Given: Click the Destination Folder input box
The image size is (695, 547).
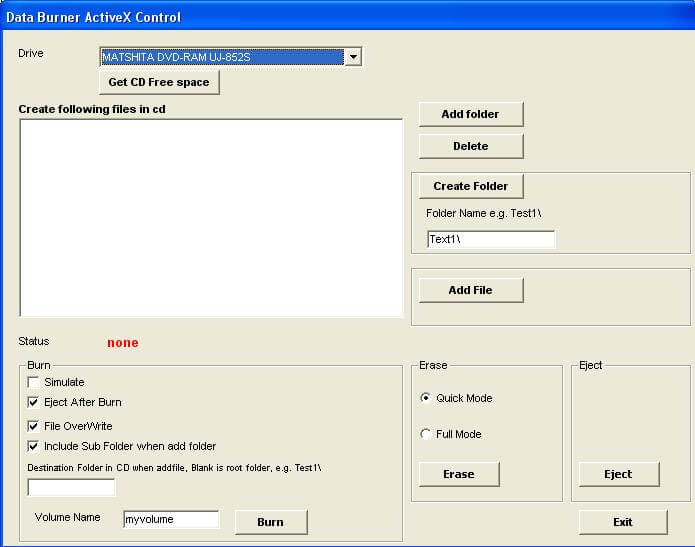Looking at the screenshot, I should (71, 488).
